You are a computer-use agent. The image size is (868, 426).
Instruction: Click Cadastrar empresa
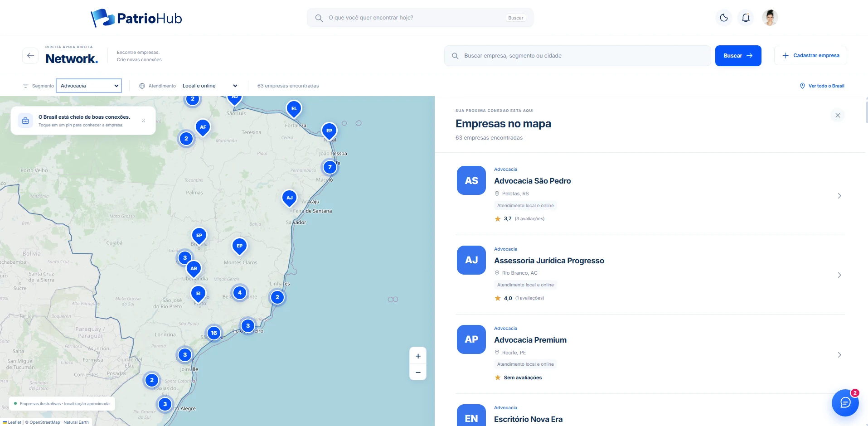[810, 56]
